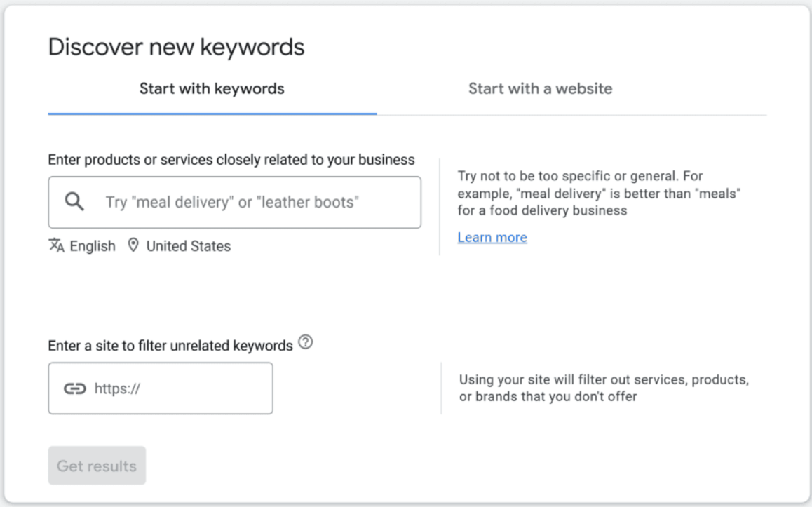Screen dimensions: 812x507
Task: Click the Discover new keywords heading
Action: click(x=176, y=47)
